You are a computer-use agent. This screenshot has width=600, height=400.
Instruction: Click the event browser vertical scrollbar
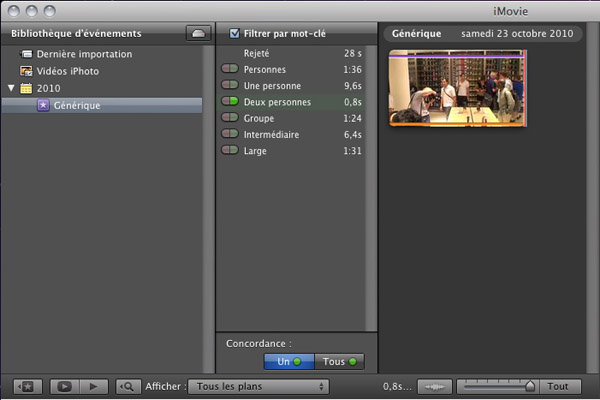pos(593,198)
